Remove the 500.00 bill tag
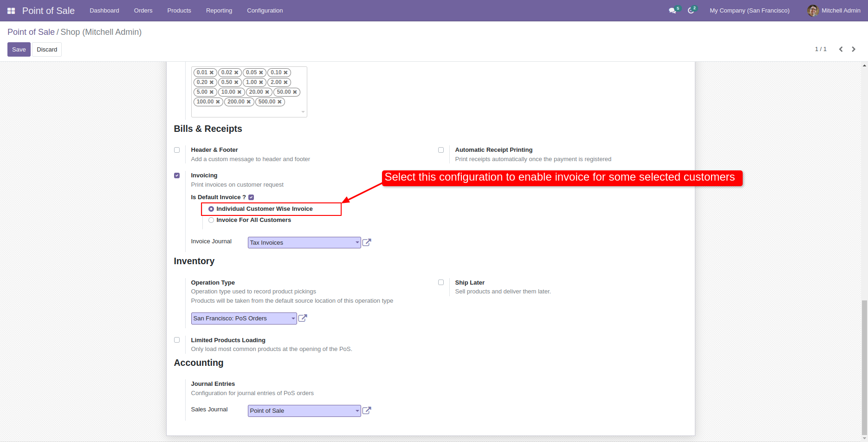 (x=279, y=102)
